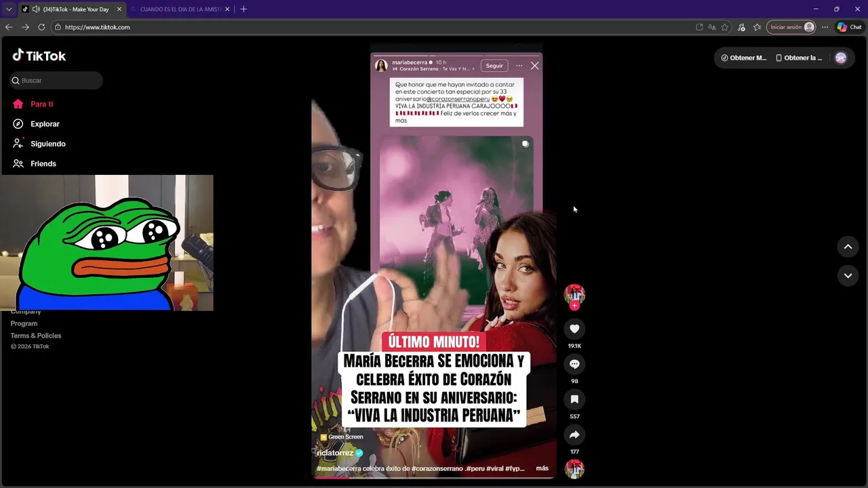This screenshot has width=868, height=488.
Task: Switch to the TikTok - Make Your Day tab
Action: (x=71, y=9)
